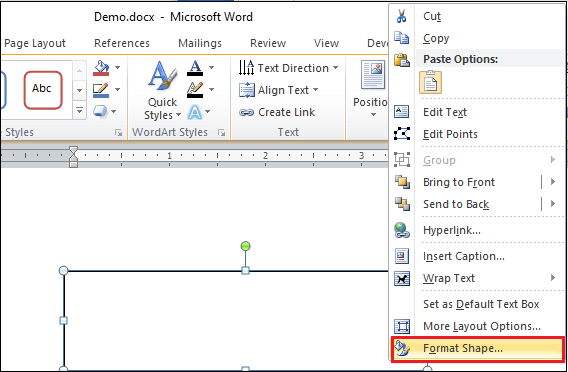
Task: Click the Bring to Front icon
Action: [x=402, y=182]
